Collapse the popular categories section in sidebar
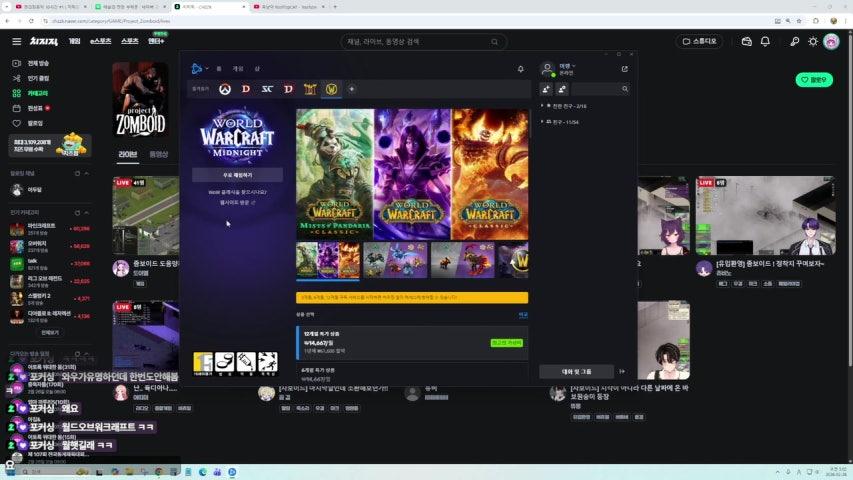Image resolution: width=853 pixels, height=480 pixels. [x=86, y=212]
